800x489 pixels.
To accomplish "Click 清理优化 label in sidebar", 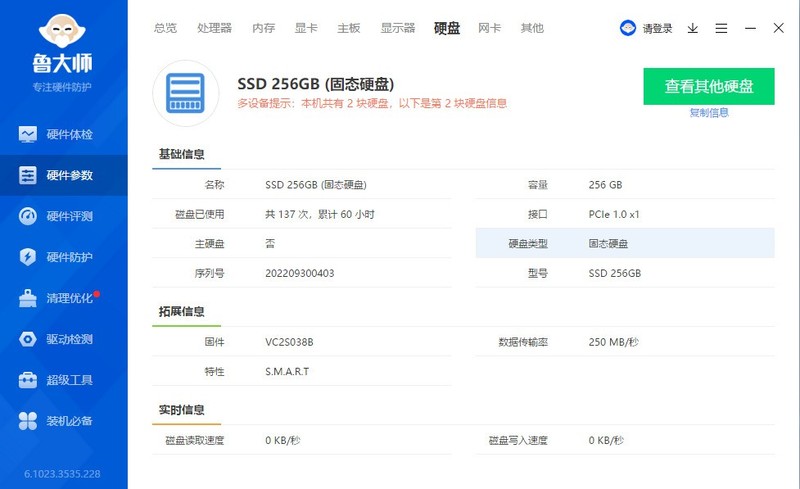I will tap(69, 298).
